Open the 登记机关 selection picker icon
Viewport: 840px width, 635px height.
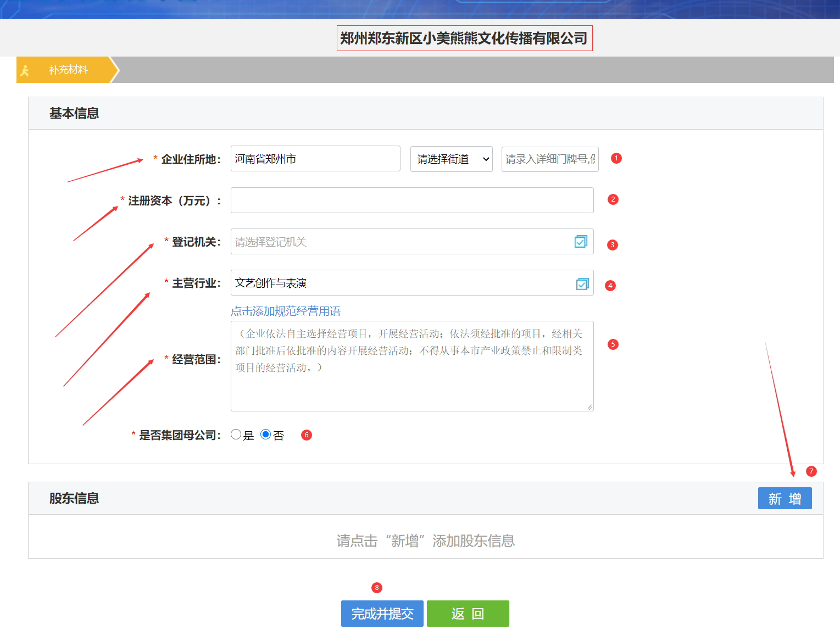coord(581,242)
